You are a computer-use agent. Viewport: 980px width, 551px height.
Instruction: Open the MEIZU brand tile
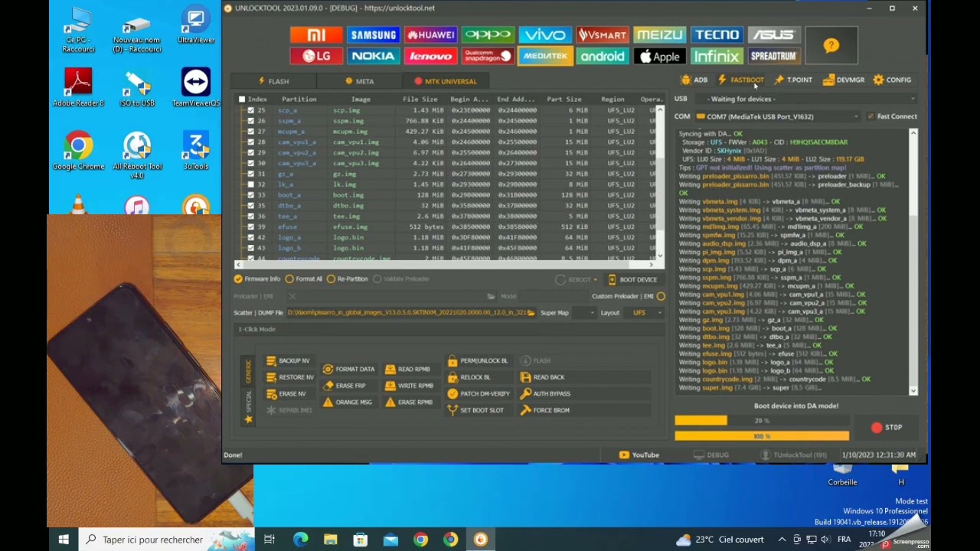[659, 35]
